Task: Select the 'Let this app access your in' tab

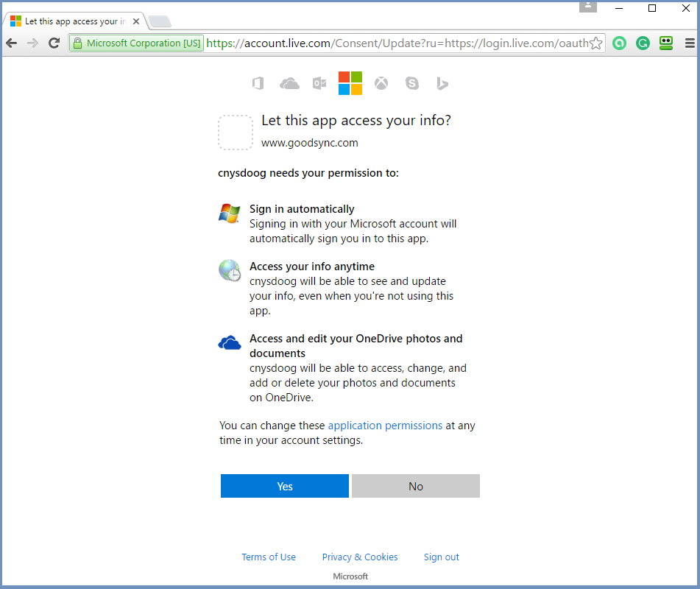Action: coord(75,21)
